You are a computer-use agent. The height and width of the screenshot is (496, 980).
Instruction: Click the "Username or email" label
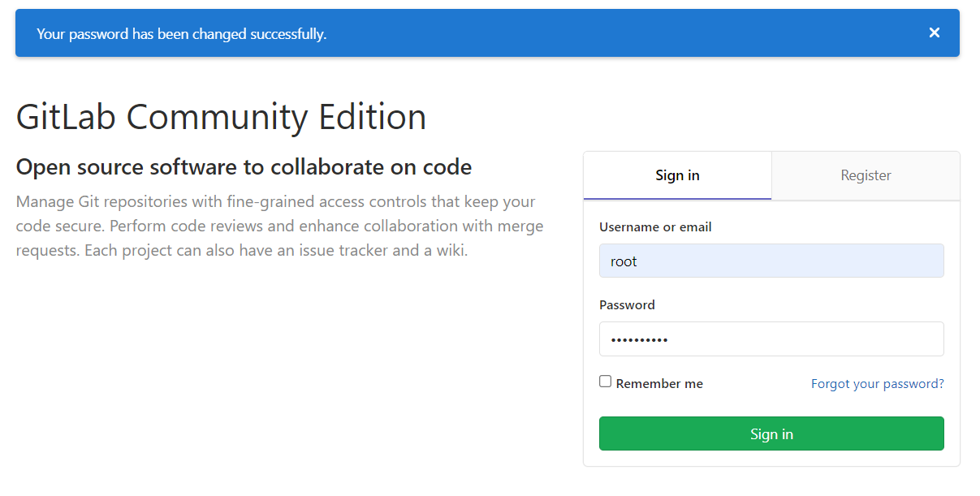[655, 227]
